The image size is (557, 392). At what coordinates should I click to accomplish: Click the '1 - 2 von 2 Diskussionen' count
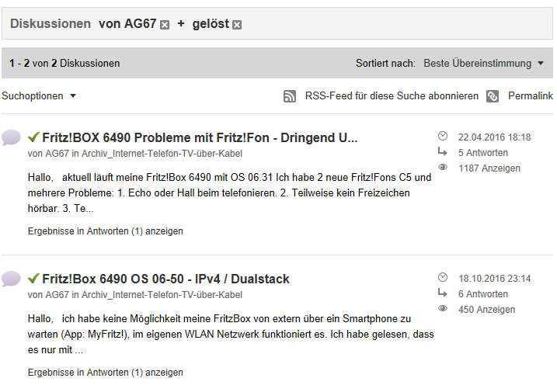coord(64,63)
